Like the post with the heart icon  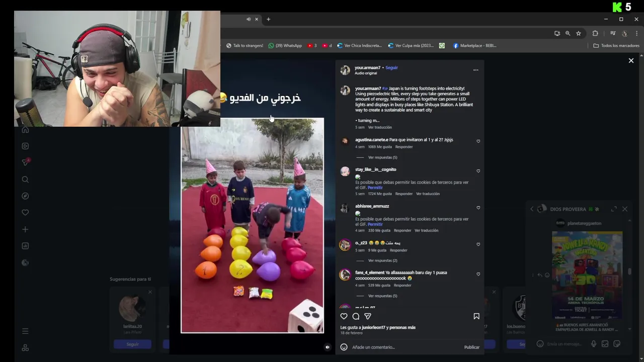click(x=344, y=316)
